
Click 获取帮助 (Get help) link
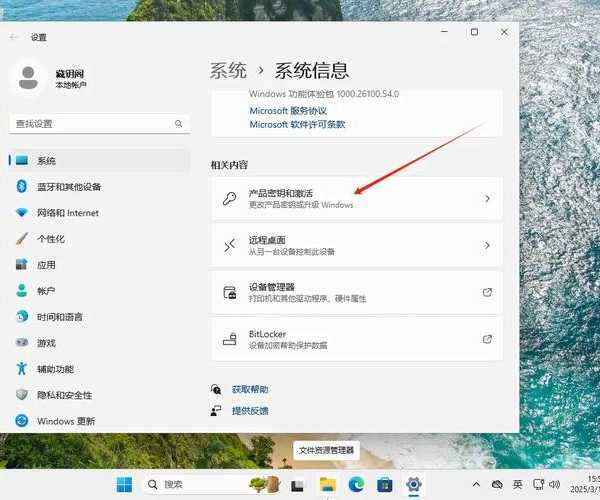[250, 389]
